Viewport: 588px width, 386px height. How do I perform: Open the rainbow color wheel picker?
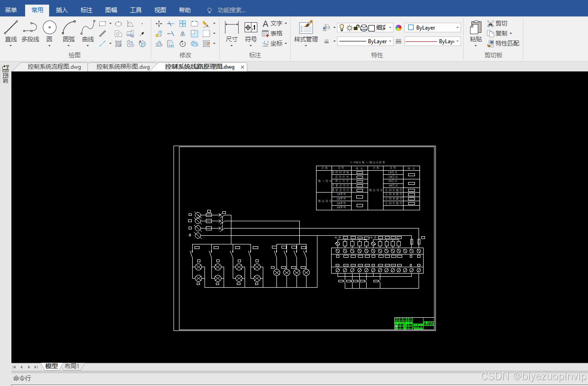click(399, 28)
